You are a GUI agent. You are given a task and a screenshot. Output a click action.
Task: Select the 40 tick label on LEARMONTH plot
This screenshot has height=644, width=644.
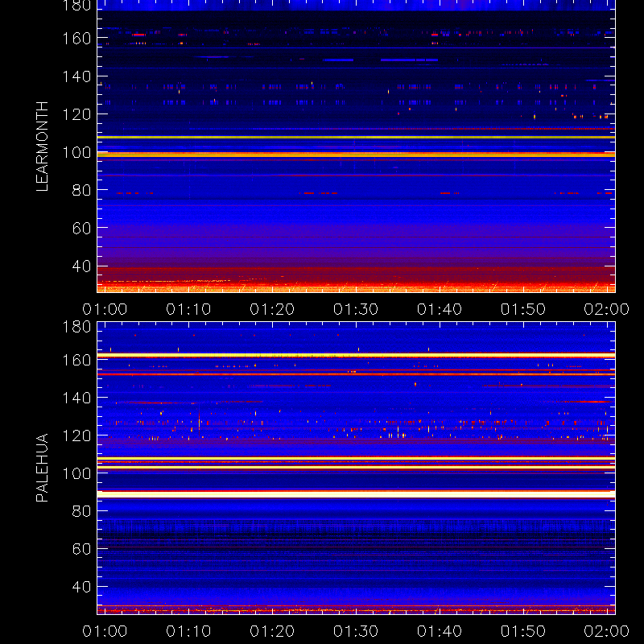click(81, 266)
